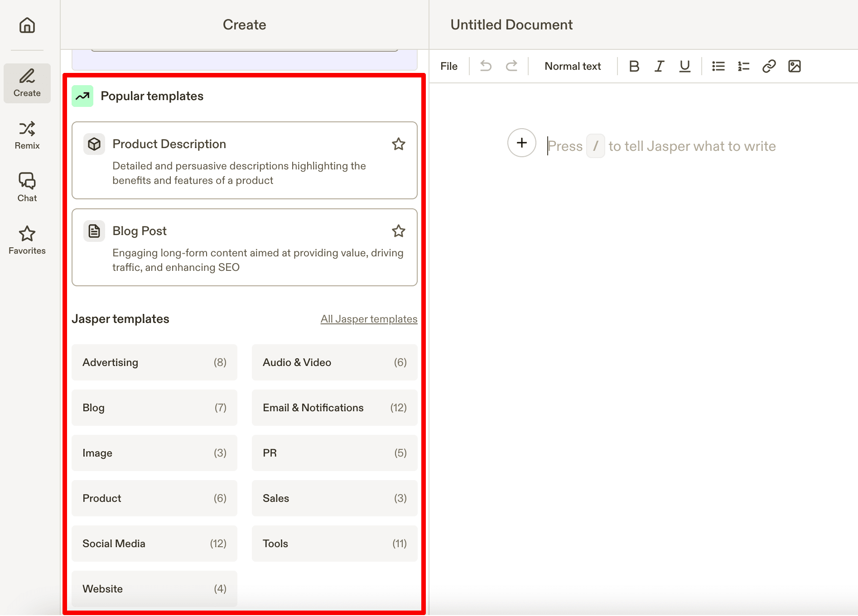
Task: Select the Email & Notifications category
Action: point(335,408)
